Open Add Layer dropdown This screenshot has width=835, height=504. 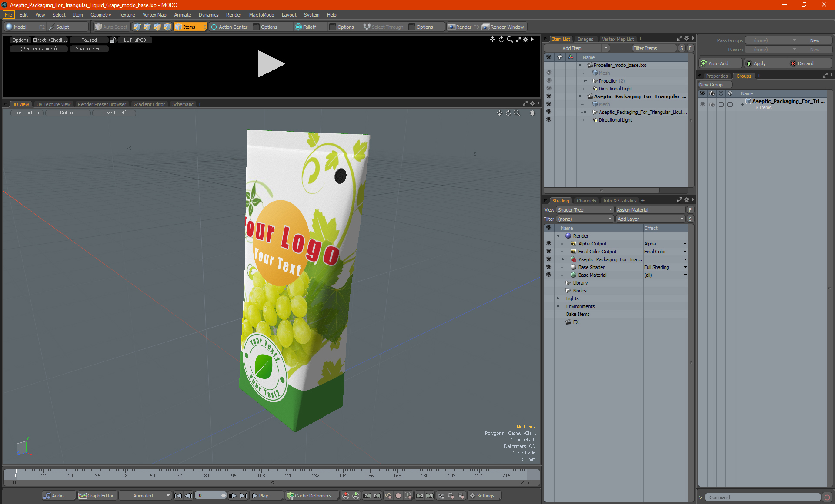click(x=651, y=219)
